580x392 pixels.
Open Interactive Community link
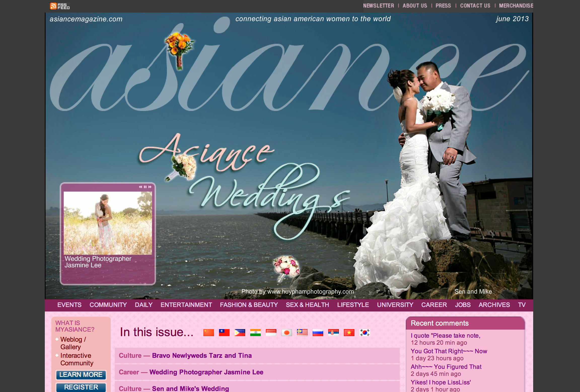pos(77,359)
